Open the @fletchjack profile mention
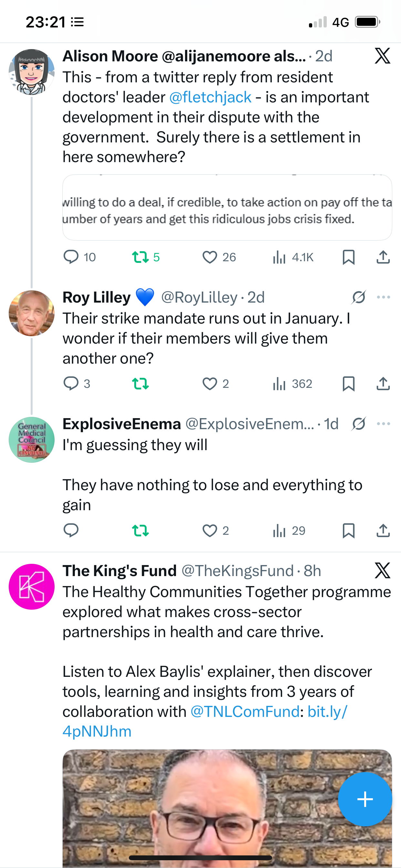Image resolution: width=401 pixels, height=868 pixels. point(210,98)
